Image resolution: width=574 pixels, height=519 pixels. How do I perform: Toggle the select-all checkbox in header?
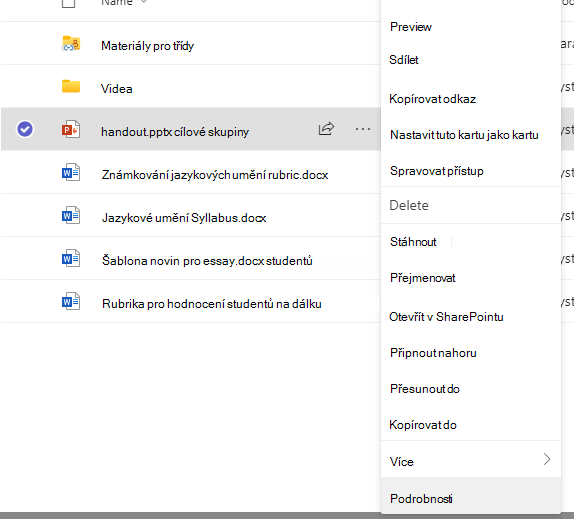[x=68, y=3]
